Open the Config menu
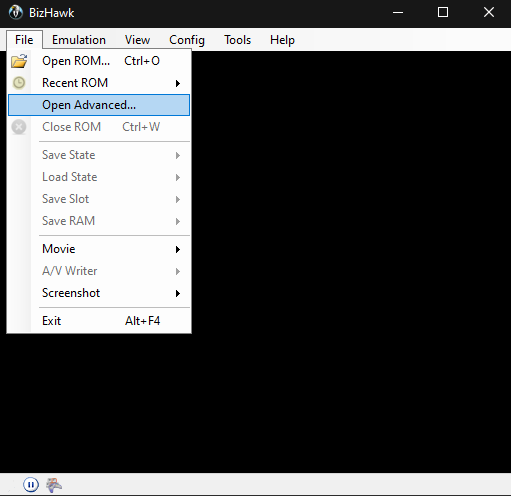Screen dimensions: 511x496 (187, 40)
